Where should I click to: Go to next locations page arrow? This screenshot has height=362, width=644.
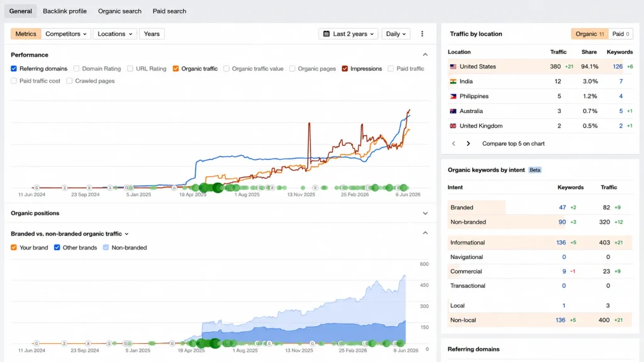[x=468, y=144]
